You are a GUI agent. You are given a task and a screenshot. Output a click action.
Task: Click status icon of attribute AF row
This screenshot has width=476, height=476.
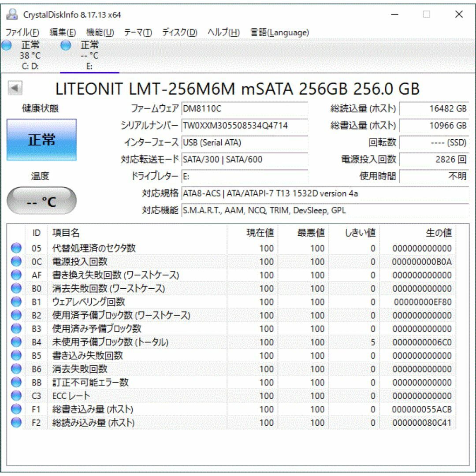pyautogui.click(x=16, y=275)
